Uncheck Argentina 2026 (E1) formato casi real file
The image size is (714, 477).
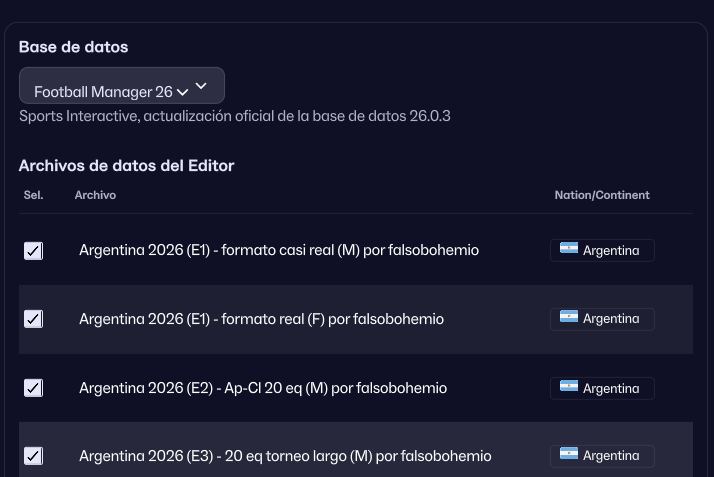(x=33, y=251)
